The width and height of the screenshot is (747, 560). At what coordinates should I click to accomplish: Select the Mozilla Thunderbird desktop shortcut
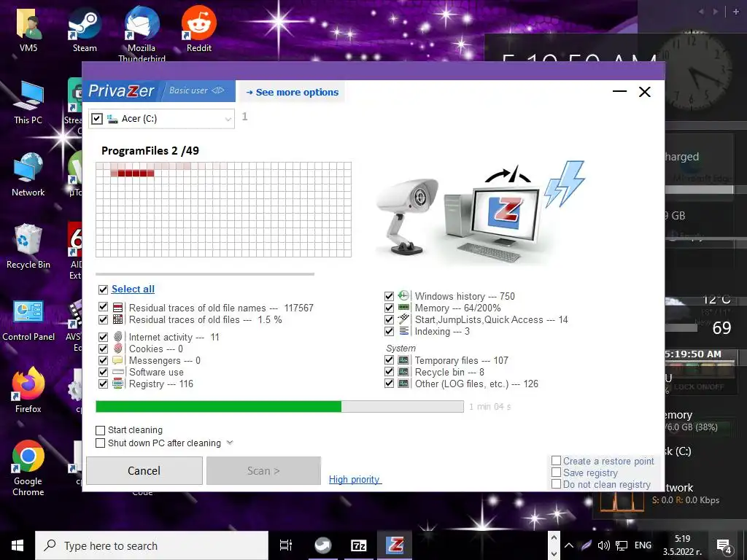[x=142, y=34]
